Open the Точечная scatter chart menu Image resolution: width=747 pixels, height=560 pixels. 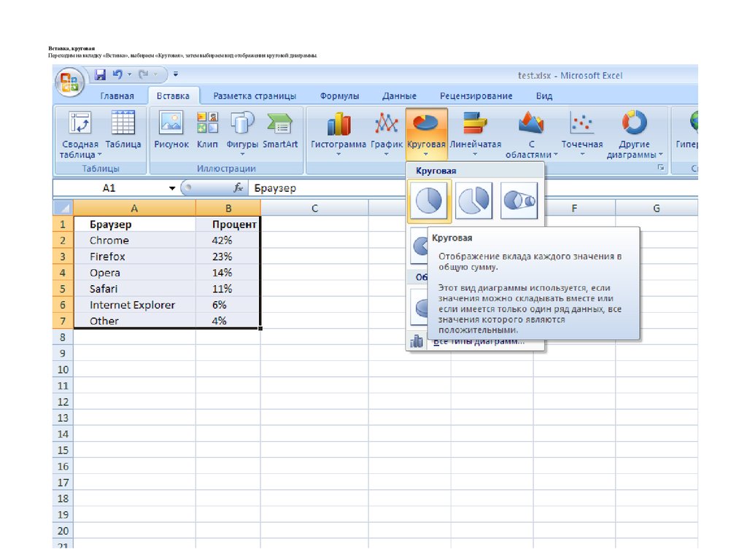[581, 134]
